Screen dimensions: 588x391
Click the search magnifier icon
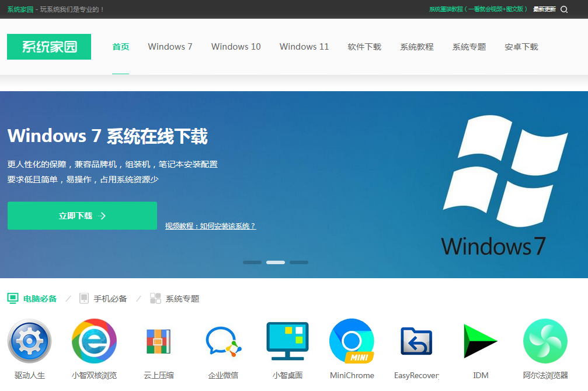tap(564, 9)
